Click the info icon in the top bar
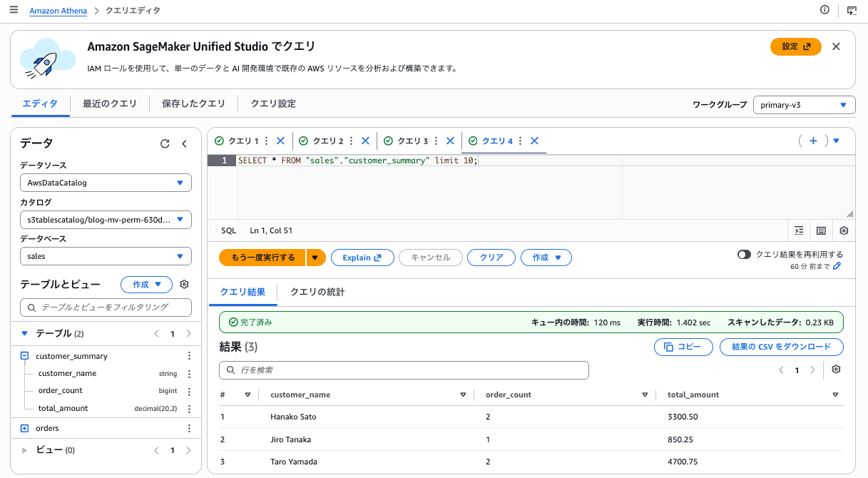The width and height of the screenshot is (868, 478). point(825,10)
